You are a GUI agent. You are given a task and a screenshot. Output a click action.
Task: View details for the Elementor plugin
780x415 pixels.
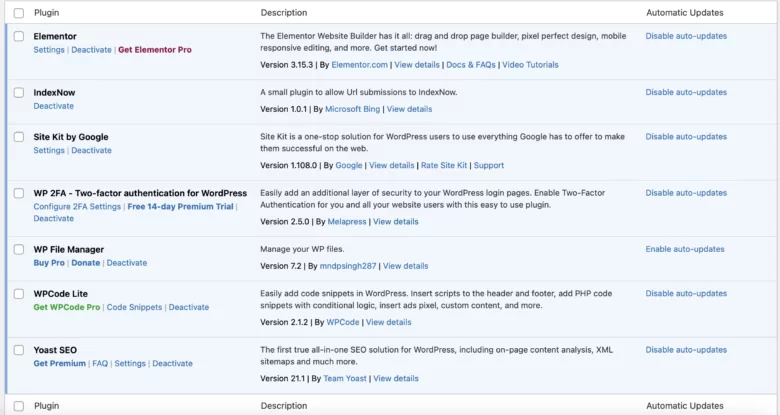[416, 65]
